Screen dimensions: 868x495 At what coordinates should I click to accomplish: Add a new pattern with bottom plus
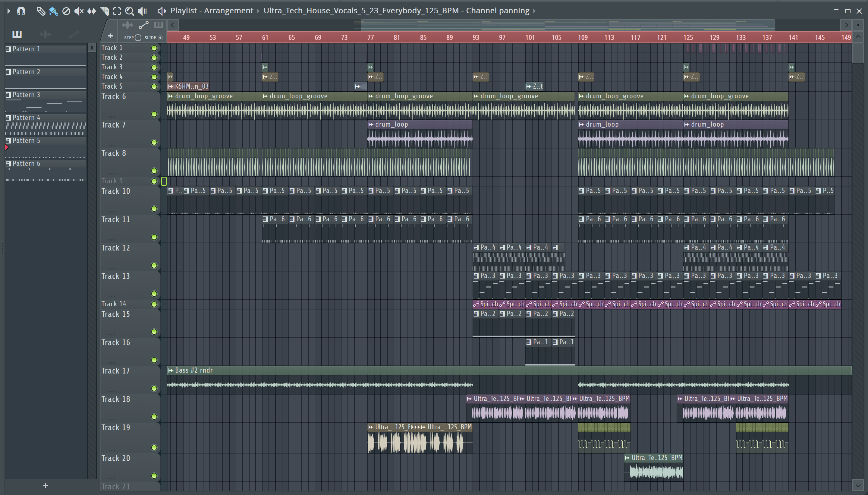click(46, 486)
